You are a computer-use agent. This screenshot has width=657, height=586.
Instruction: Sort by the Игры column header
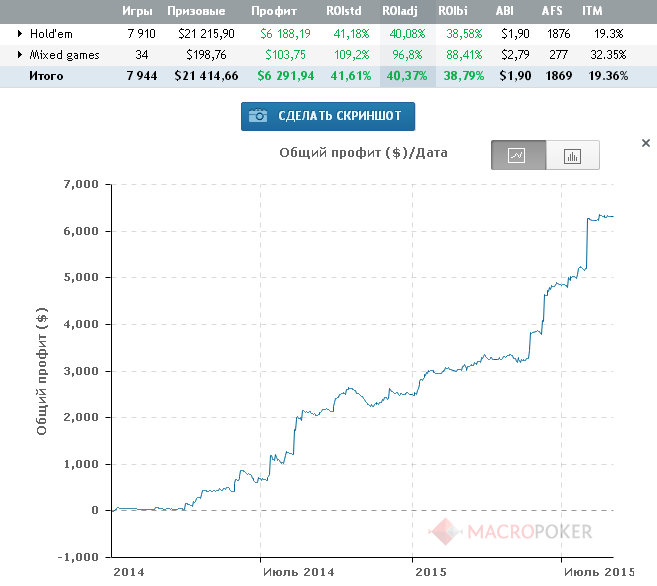pyautogui.click(x=137, y=11)
